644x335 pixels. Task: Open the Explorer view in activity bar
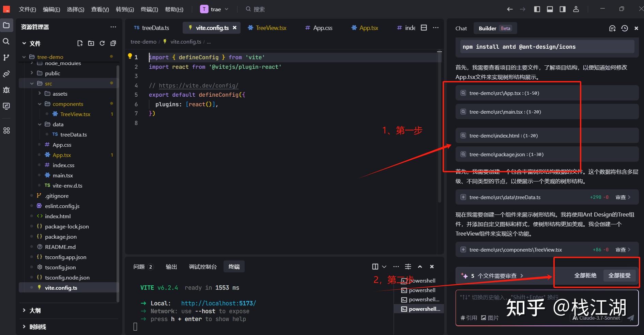tap(6, 25)
